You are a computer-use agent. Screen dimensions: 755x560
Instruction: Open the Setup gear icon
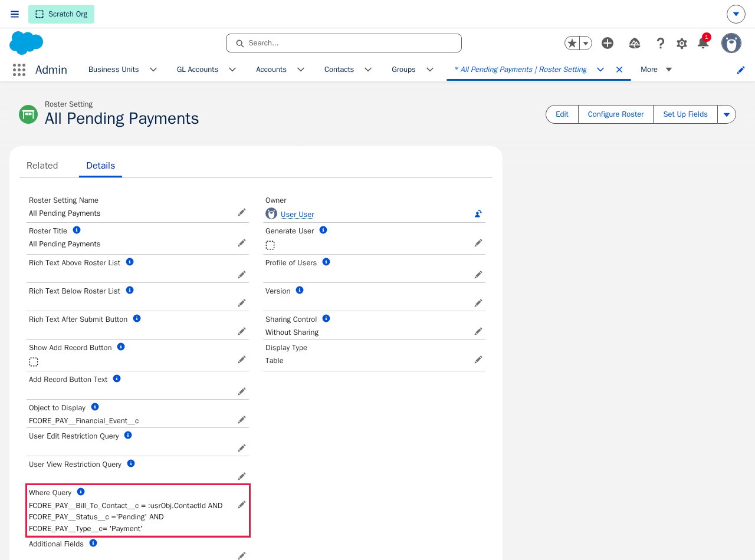(682, 43)
